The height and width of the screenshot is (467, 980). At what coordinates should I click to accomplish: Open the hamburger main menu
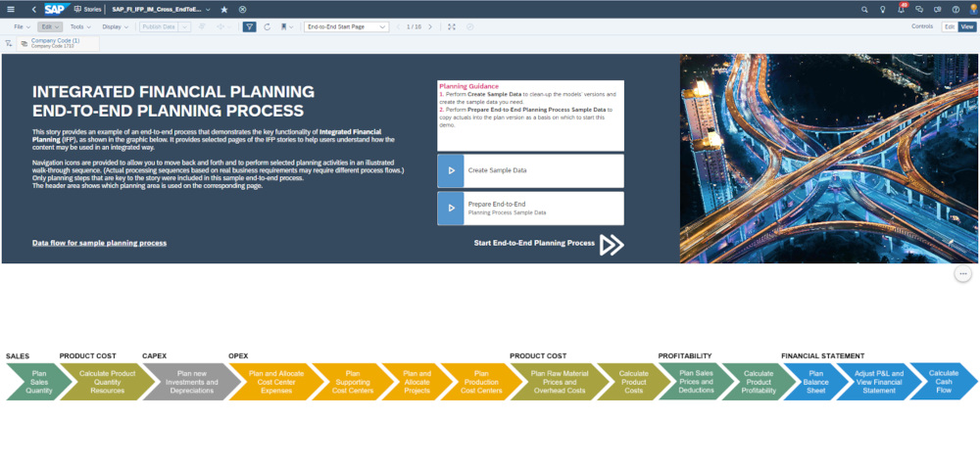click(9, 9)
